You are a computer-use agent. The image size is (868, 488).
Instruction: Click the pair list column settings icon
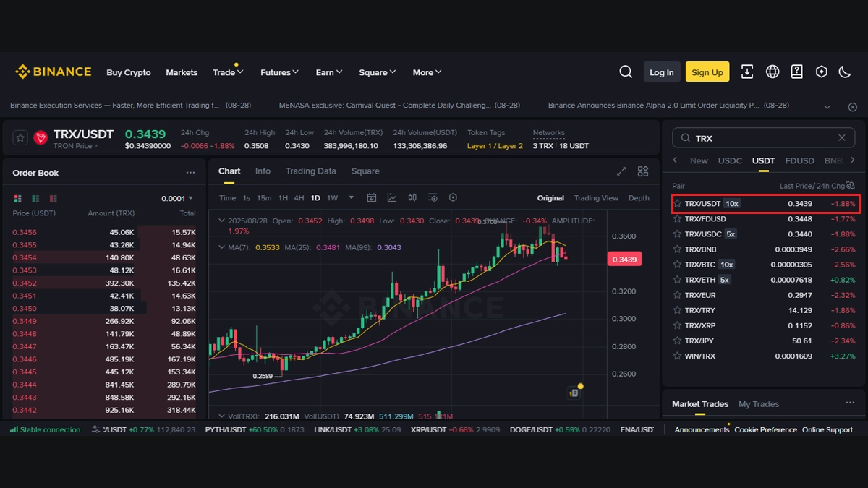[x=851, y=185]
